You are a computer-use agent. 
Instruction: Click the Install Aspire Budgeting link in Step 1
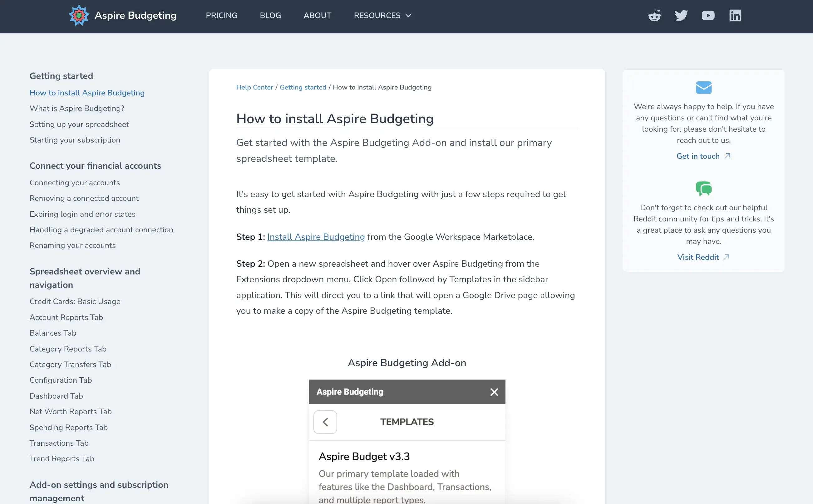coord(316,237)
